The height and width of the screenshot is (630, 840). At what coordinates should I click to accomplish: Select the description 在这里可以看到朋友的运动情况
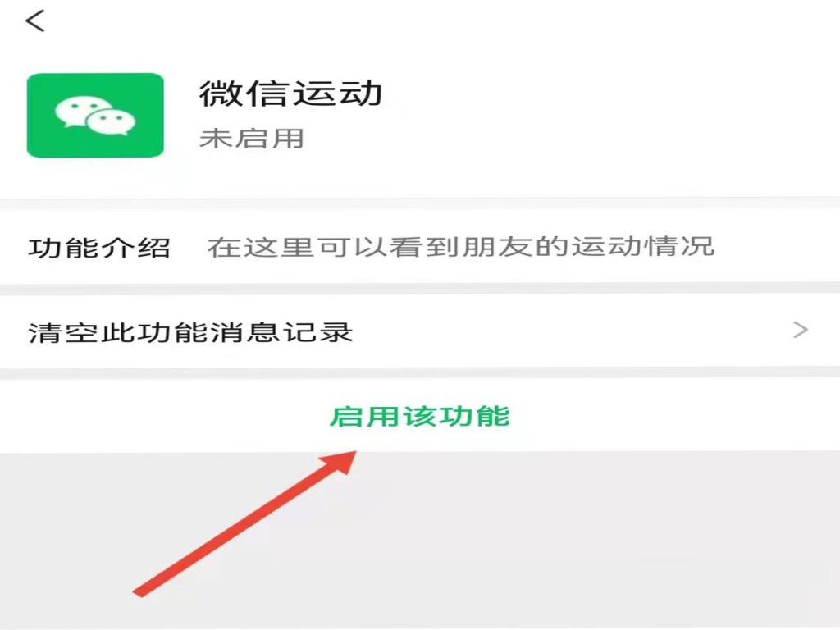click(x=461, y=247)
